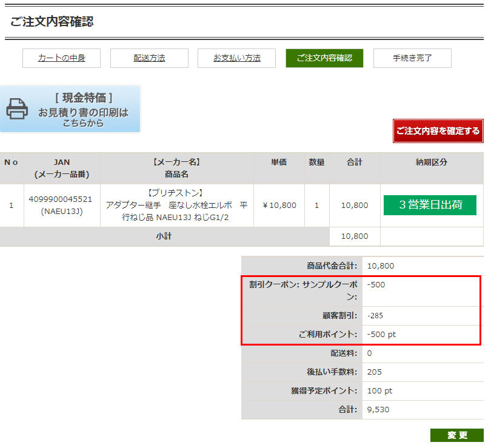Click the ご利用ポイント value -500 pt
This screenshot has width=491, height=448.
381,334
